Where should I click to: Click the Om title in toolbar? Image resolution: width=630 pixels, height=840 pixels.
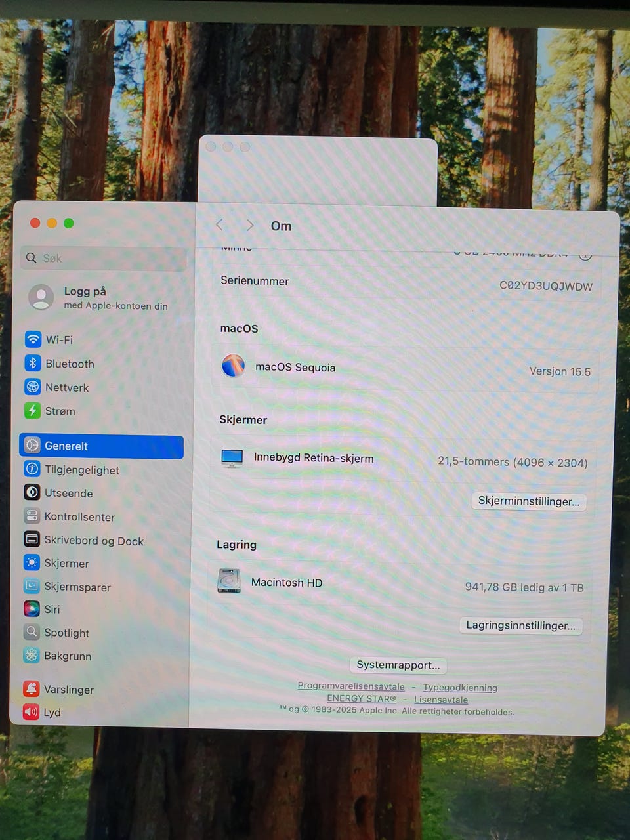tap(281, 226)
